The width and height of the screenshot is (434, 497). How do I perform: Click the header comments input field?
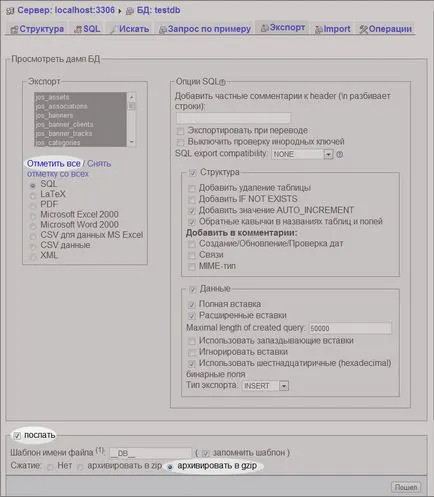click(233, 118)
